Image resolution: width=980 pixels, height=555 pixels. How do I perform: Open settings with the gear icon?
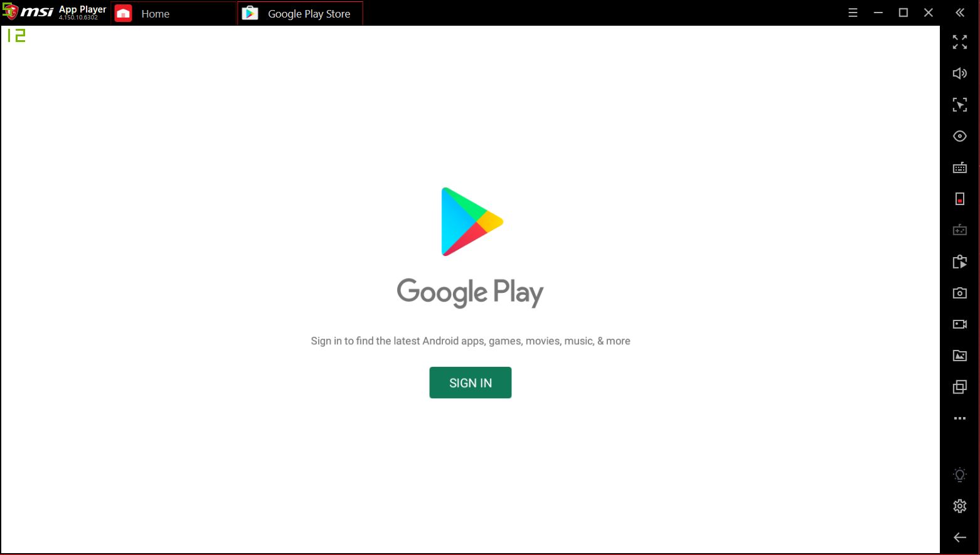coord(959,506)
